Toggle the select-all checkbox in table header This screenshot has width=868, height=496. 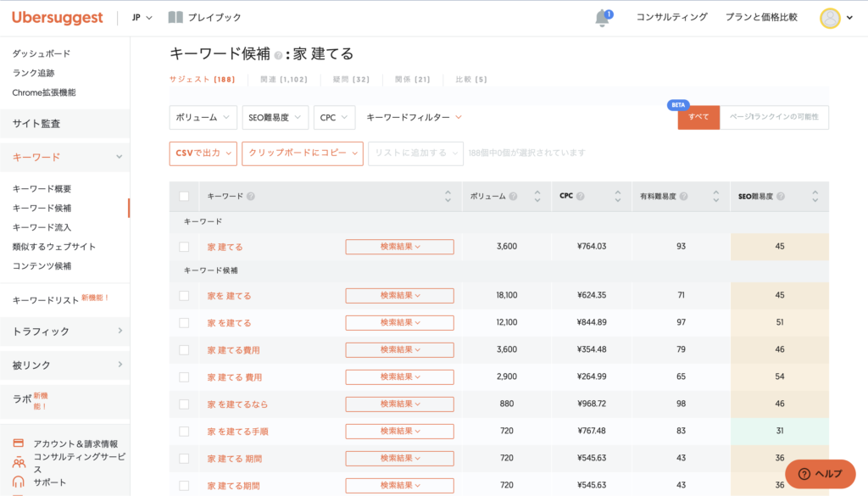point(184,197)
